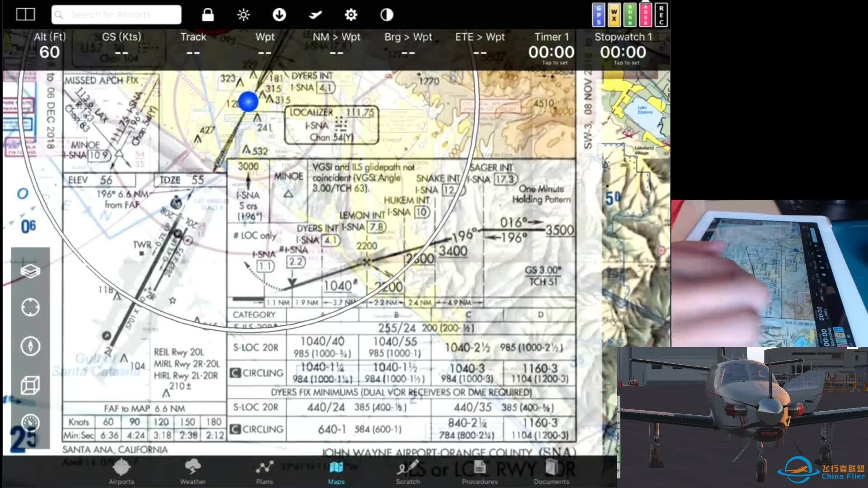Select the north-up orientation compass icon
The height and width of the screenshot is (488, 868).
pos(30,346)
